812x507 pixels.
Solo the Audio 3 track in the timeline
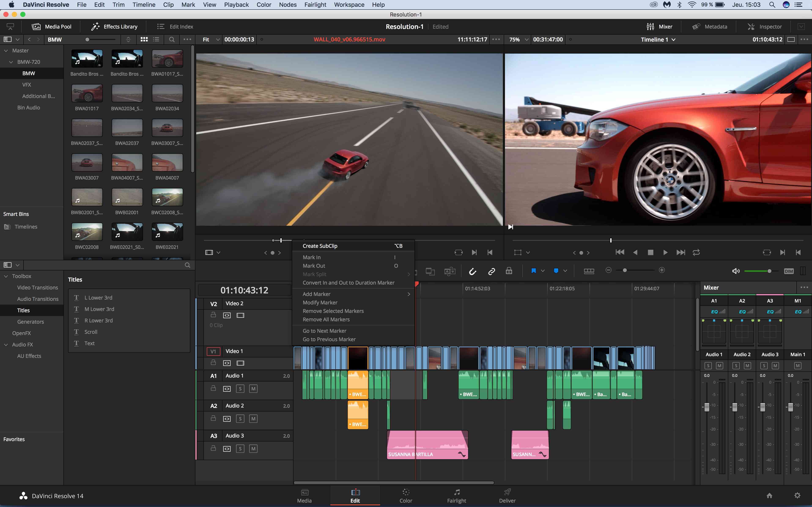(240, 449)
